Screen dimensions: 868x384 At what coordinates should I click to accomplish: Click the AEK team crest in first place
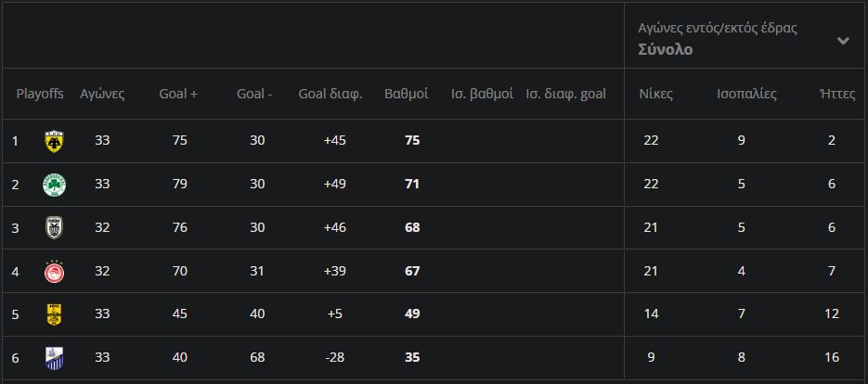(54, 141)
